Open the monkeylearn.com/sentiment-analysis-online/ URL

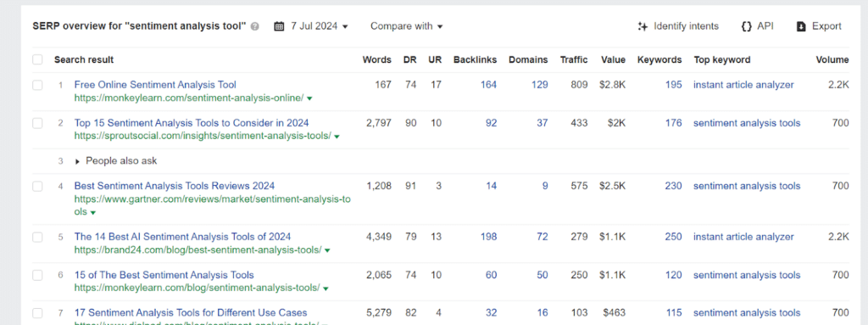coord(189,98)
